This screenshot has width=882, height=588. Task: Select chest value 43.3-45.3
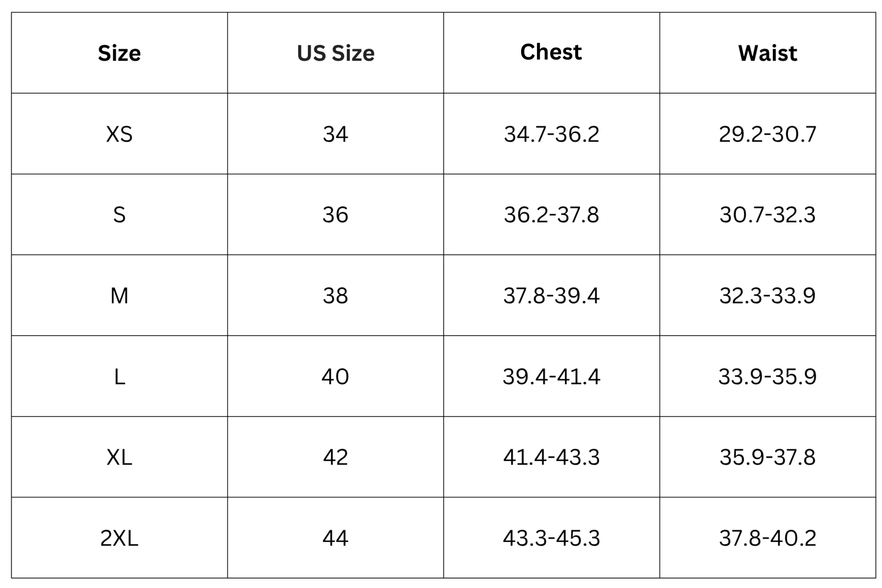coord(551,538)
